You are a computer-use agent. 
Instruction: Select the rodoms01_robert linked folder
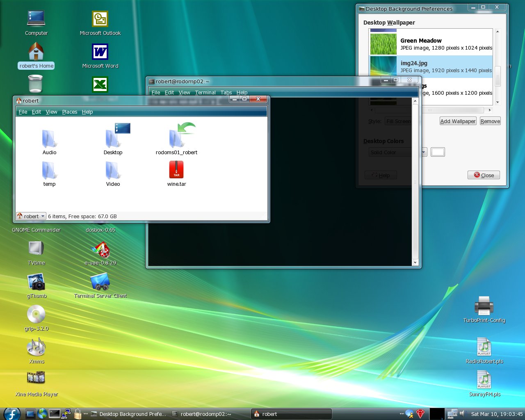[176, 139]
